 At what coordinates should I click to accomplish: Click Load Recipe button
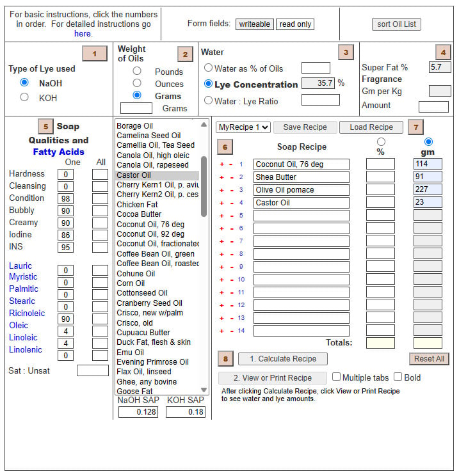point(371,127)
